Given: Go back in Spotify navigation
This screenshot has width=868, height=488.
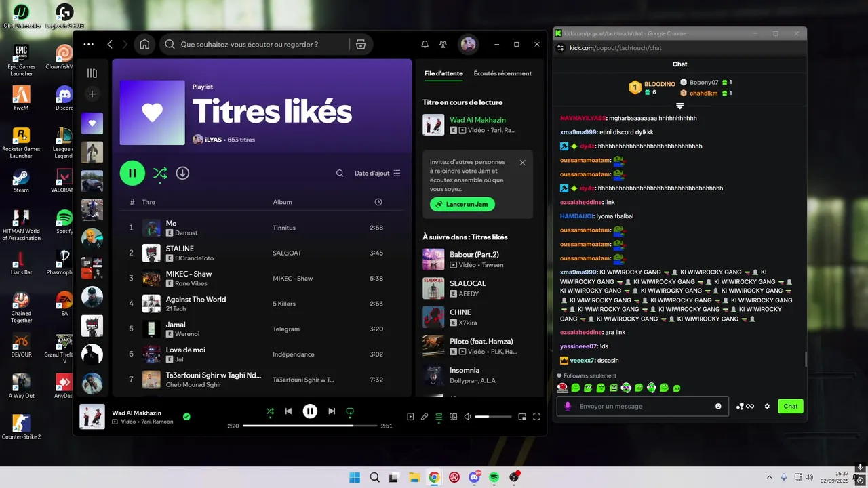Looking at the screenshot, I should 110,44.
